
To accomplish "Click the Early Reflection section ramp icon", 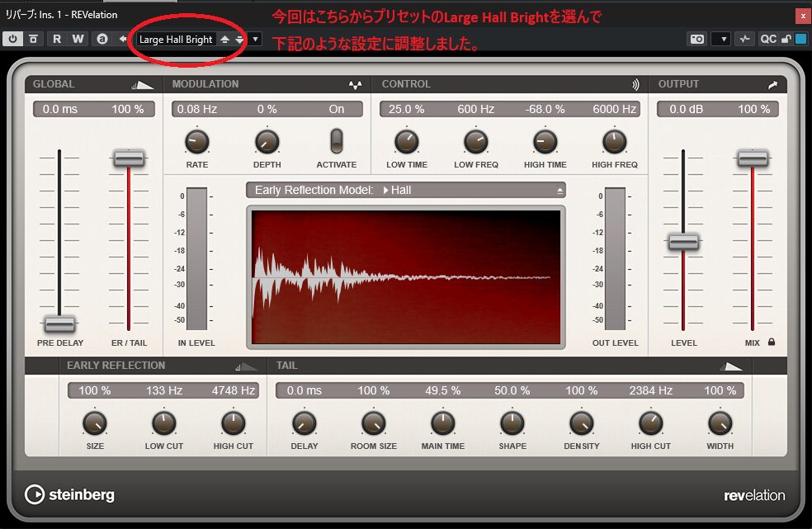I will pyautogui.click(x=247, y=366).
